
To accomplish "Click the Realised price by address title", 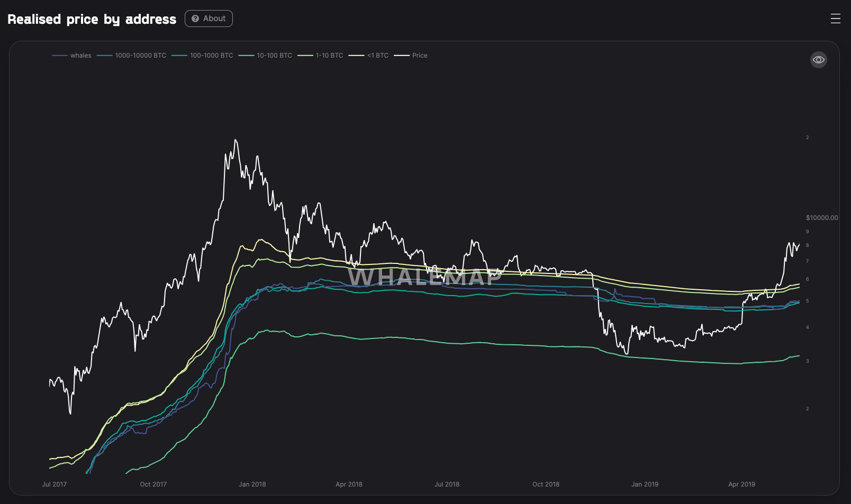I will tap(92, 19).
